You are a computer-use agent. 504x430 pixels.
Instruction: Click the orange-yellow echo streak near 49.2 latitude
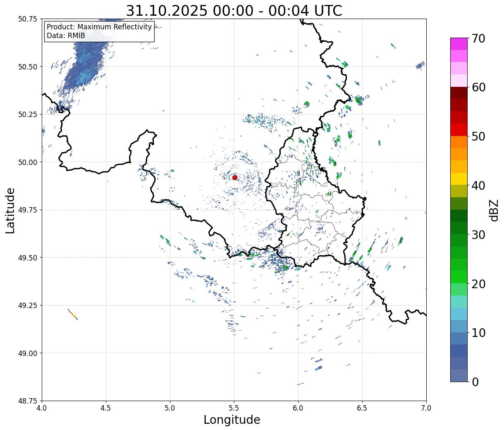(72, 314)
